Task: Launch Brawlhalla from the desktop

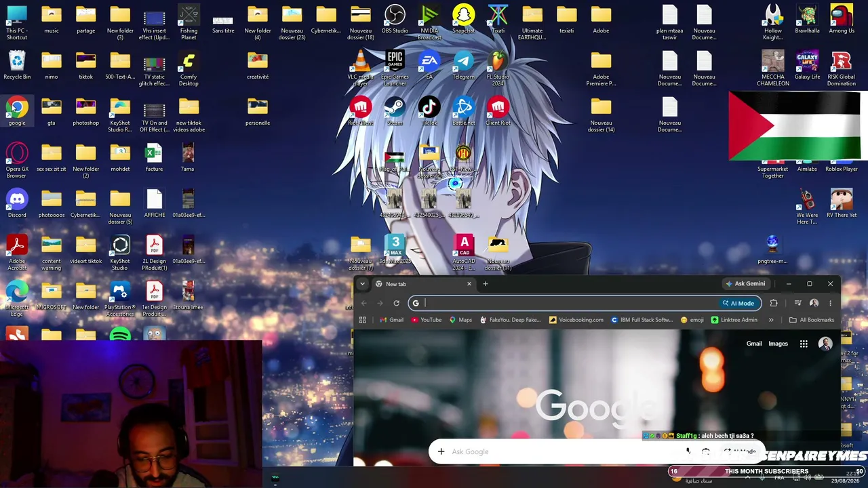Action: (x=807, y=20)
